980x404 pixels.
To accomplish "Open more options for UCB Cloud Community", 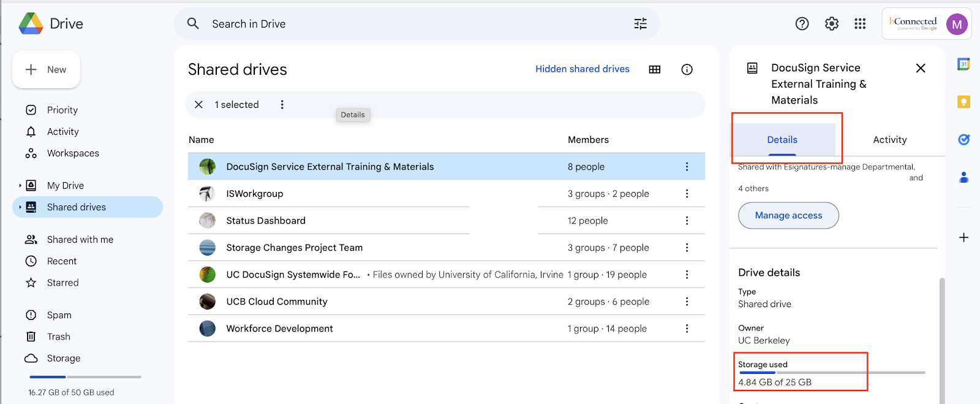I will (687, 302).
